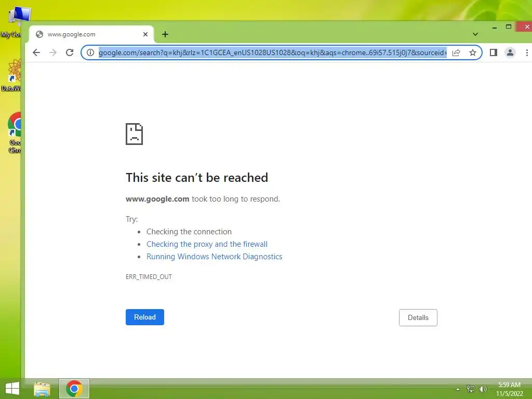Open Checking the proxy and the firewall link
Image resolution: width=532 pixels, height=399 pixels.
[x=207, y=244]
